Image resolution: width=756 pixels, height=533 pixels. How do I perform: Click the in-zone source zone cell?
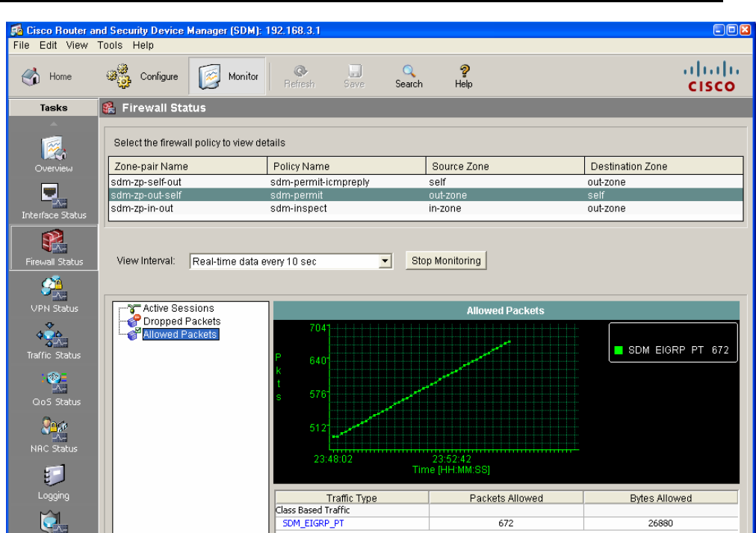(x=445, y=208)
